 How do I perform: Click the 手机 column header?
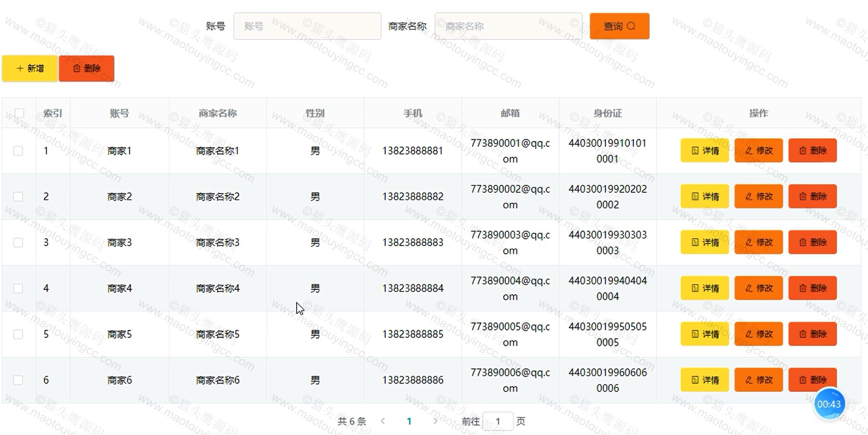(412, 113)
